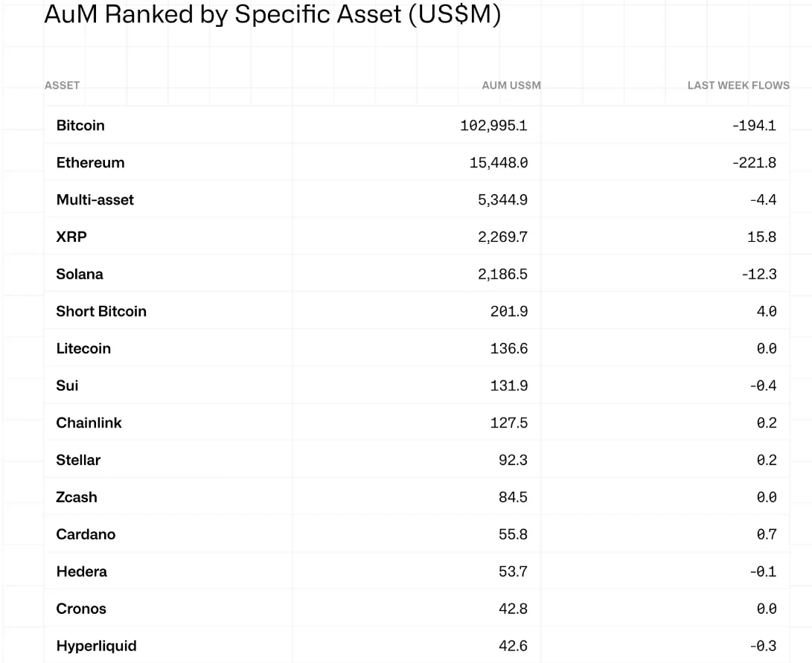The width and height of the screenshot is (812, 663).
Task: Select the Sui asset name
Action: 67,386
